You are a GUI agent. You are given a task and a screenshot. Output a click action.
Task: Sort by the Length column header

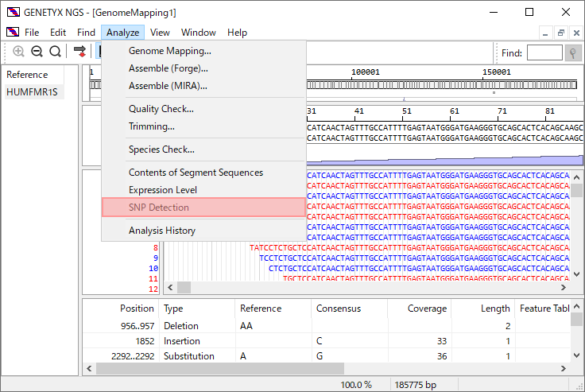pos(483,309)
